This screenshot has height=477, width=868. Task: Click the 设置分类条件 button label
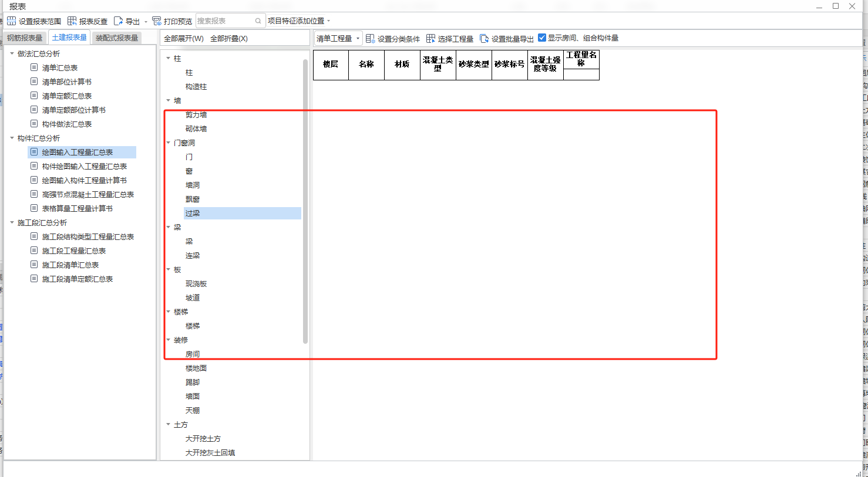398,39
